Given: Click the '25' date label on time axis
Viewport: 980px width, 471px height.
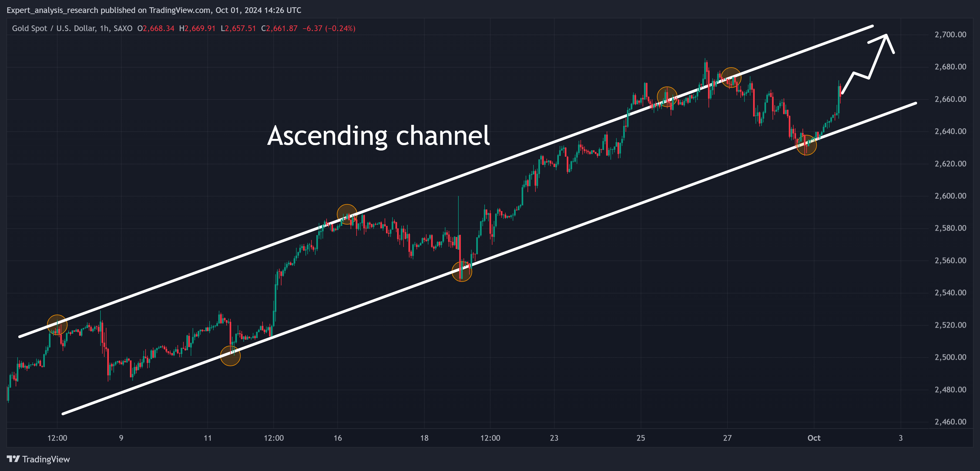Looking at the screenshot, I should point(641,438).
